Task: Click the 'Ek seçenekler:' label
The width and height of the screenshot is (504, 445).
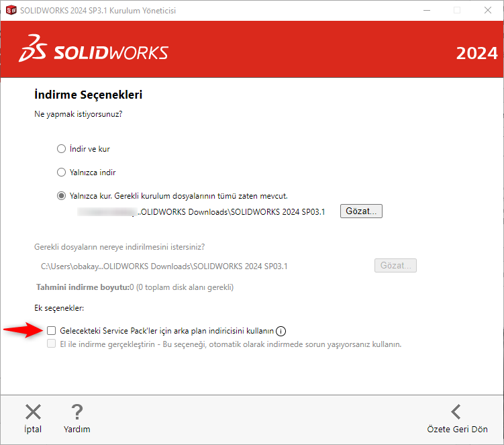Action: coord(59,308)
